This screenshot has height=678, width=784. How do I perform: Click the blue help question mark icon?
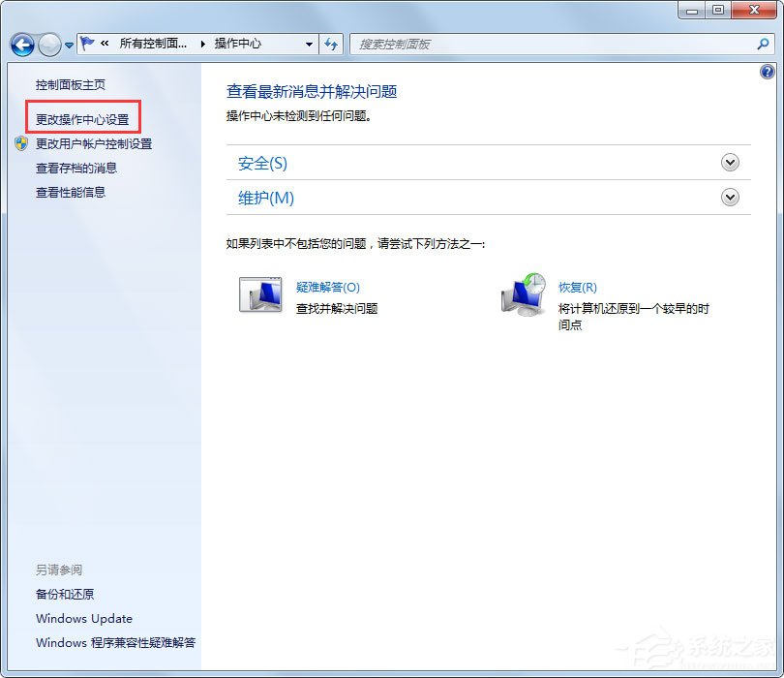tap(768, 72)
